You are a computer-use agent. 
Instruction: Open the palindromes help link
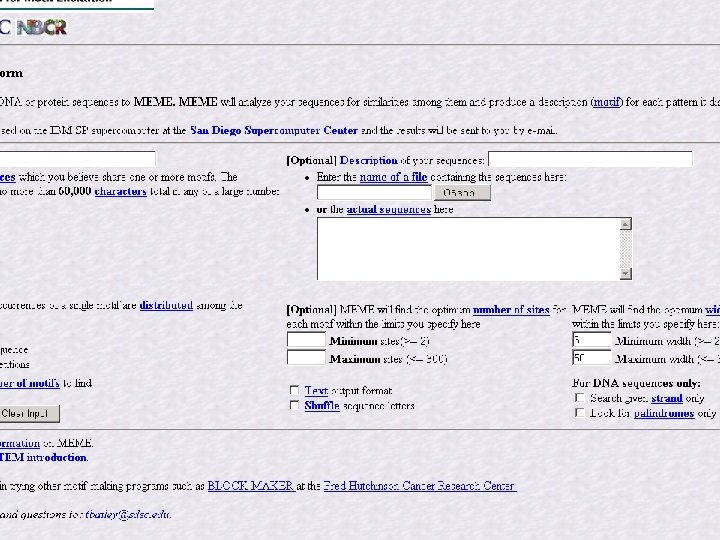664,413
